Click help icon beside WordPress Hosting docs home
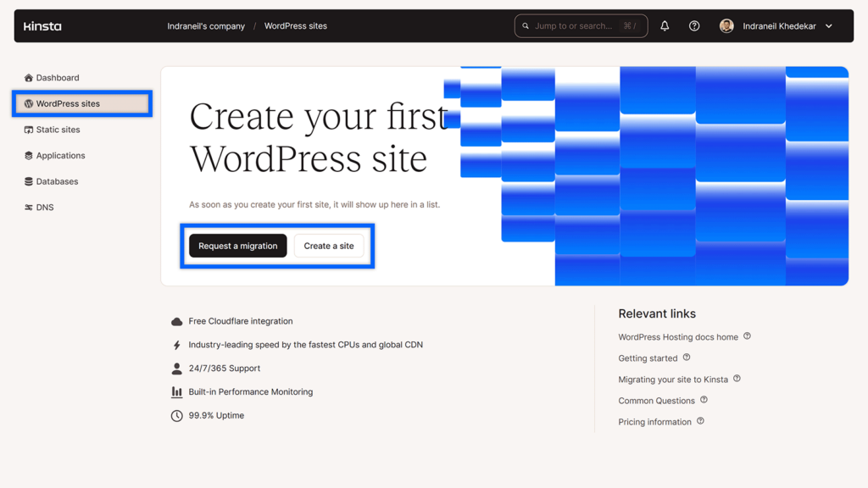 747,335
